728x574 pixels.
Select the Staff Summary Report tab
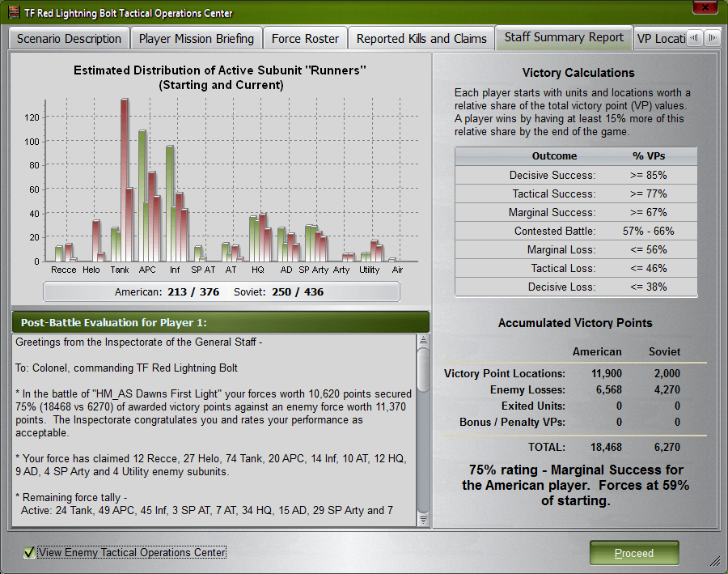(x=564, y=37)
